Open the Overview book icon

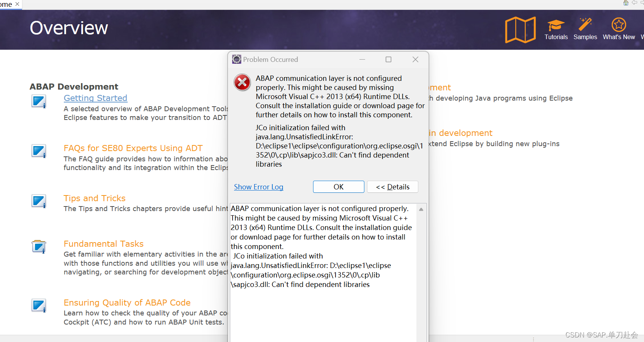click(521, 30)
